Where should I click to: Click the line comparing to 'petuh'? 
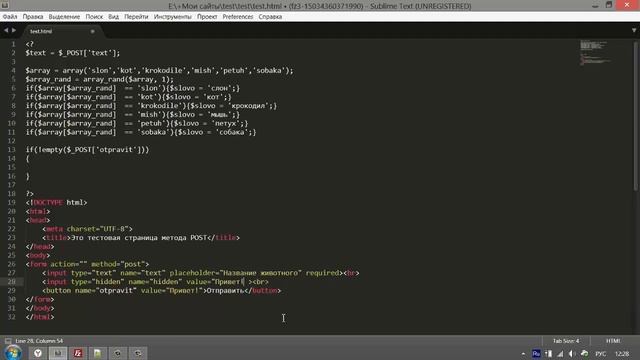coord(137,123)
